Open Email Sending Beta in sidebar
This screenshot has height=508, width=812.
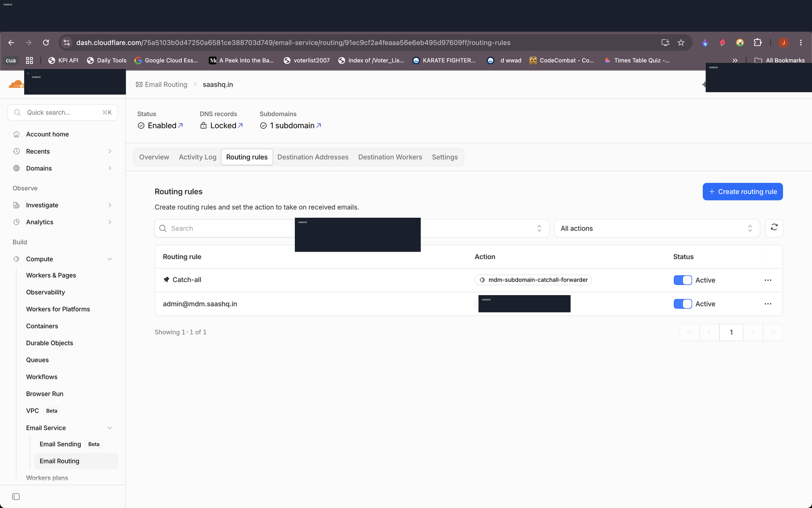pos(70,444)
